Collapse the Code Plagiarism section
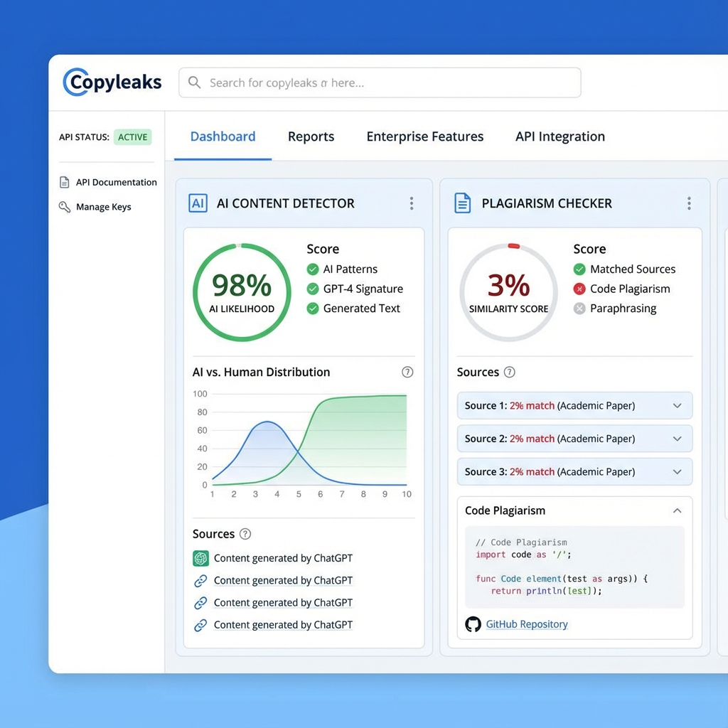Screen dimensions: 728x728 (678, 510)
